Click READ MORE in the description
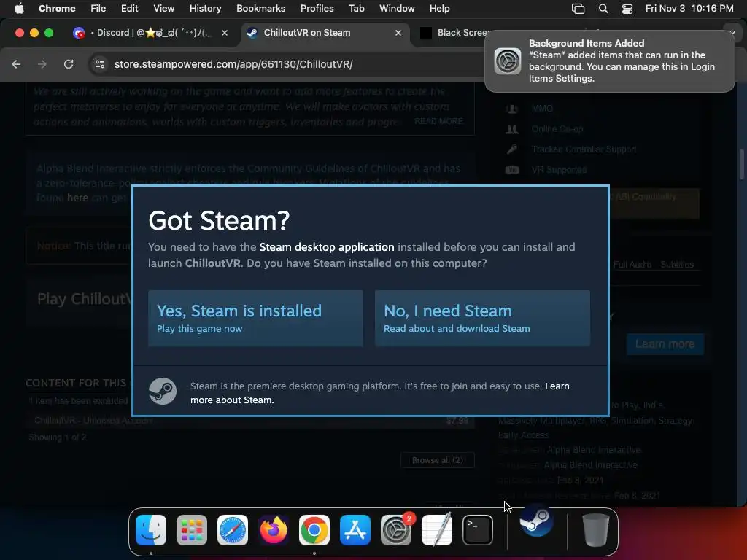747x560 pixels. click(x=438, y=121)
